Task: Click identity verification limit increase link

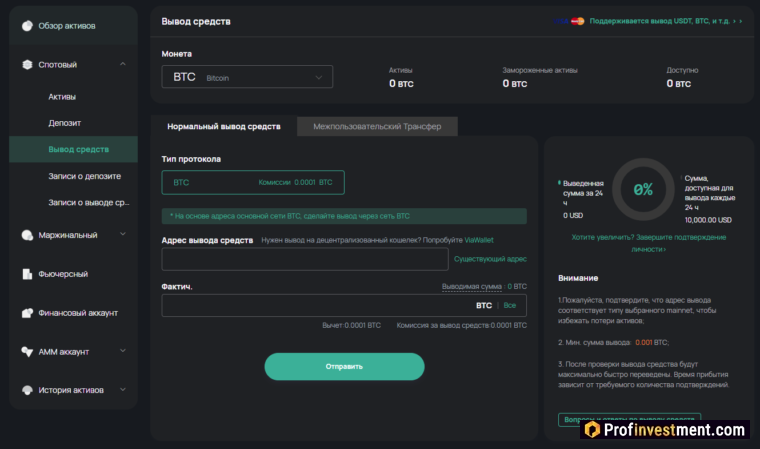Action: (x=649, y=243)
